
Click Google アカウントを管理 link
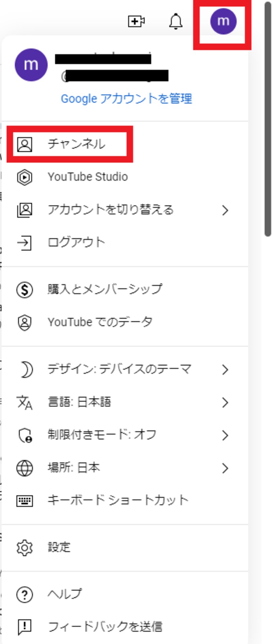coord(126,99)
